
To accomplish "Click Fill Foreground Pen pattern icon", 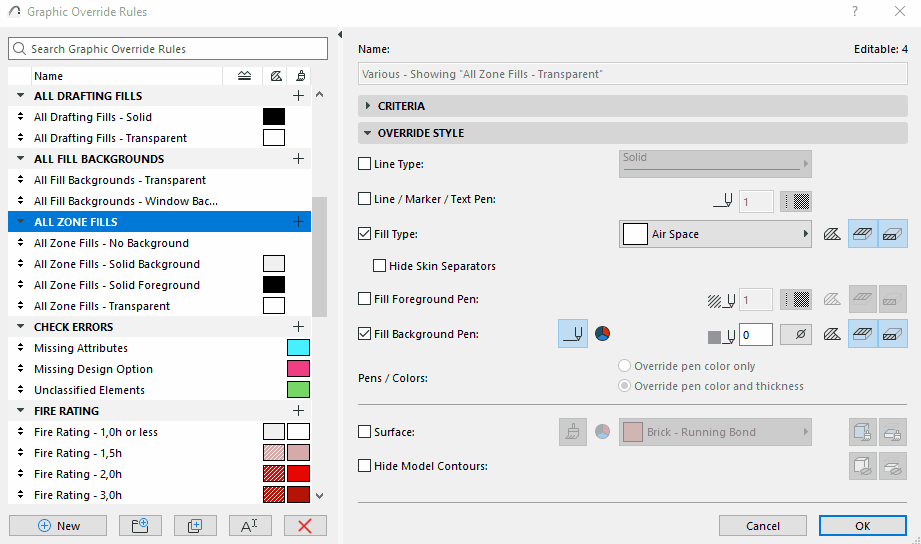I will coord(796,300).
